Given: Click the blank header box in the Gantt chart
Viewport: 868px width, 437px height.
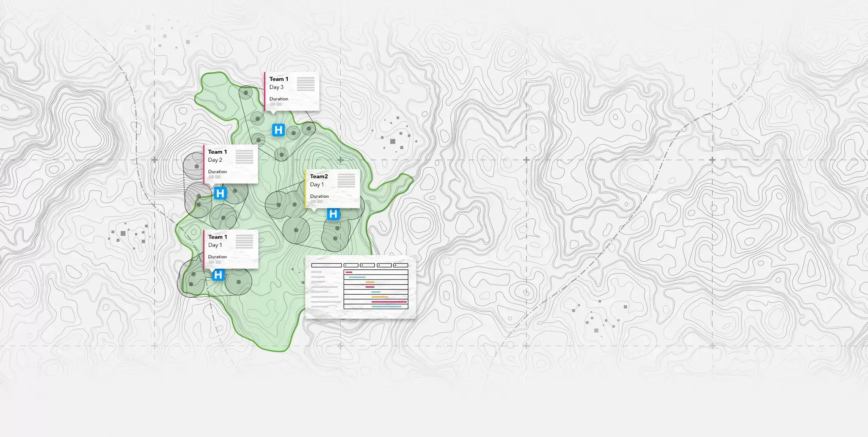Looking at the screenshot, I should pyautogui.click(x=327, y=265).
